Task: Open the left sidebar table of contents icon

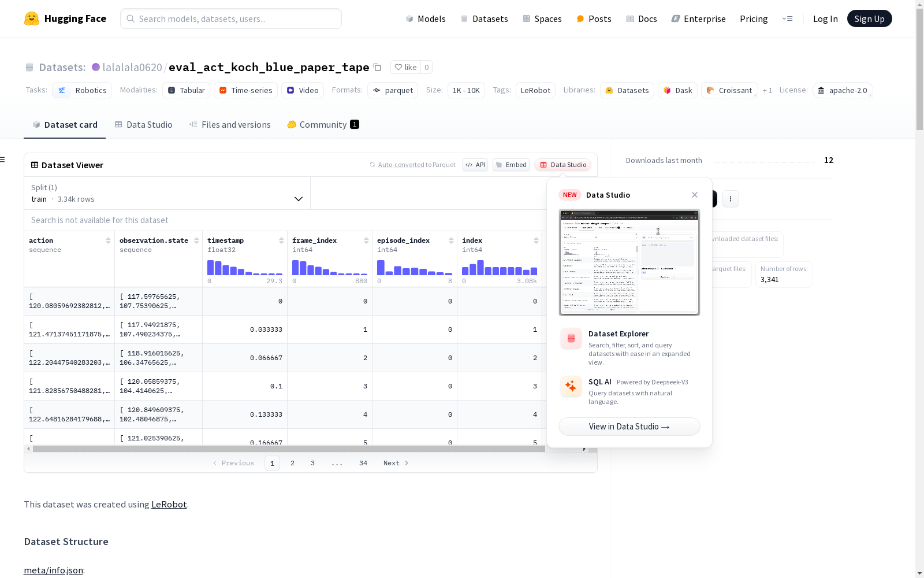Action: 3,160
